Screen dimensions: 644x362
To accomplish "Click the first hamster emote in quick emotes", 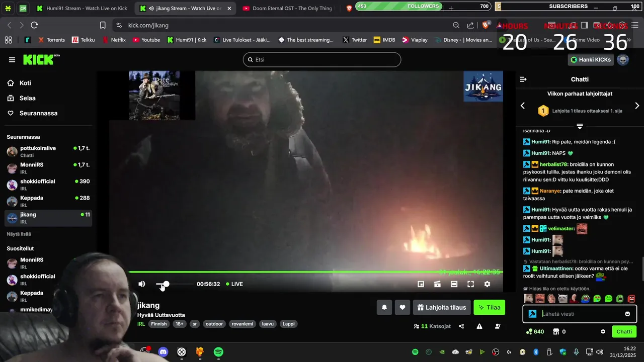I will pyautogui.click(x=528, y=299).
